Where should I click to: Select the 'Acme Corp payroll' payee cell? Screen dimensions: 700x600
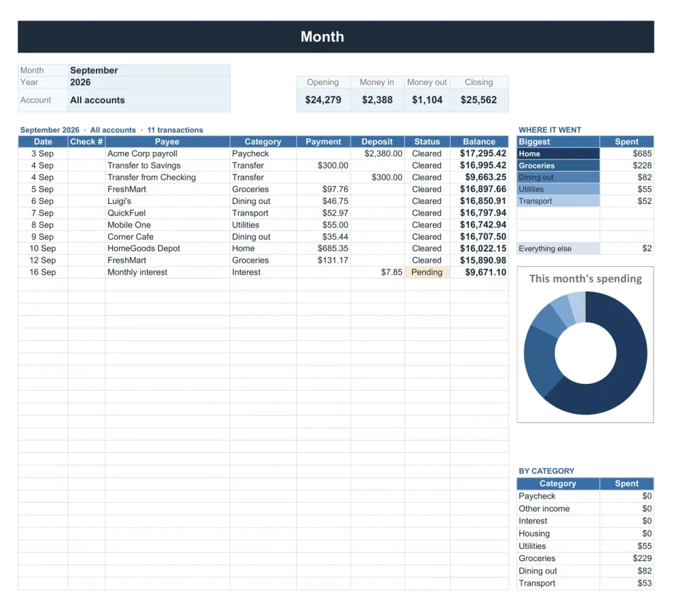pos(167,154)
